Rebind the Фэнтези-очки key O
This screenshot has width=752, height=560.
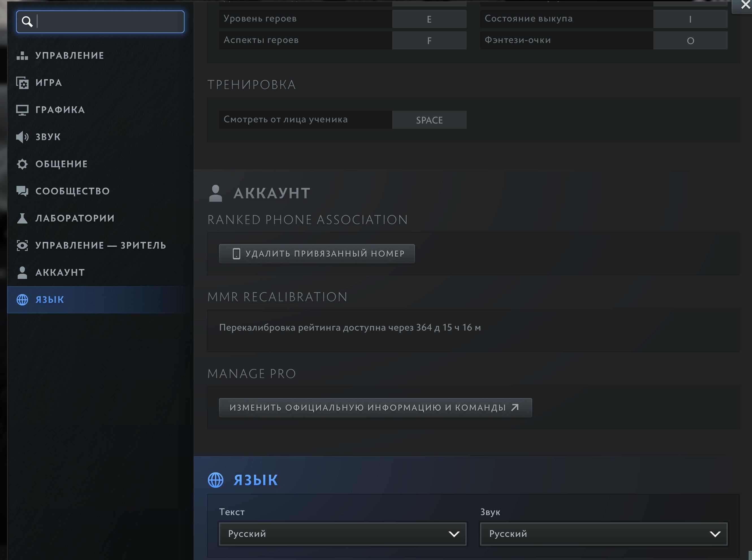pos(690,41)
